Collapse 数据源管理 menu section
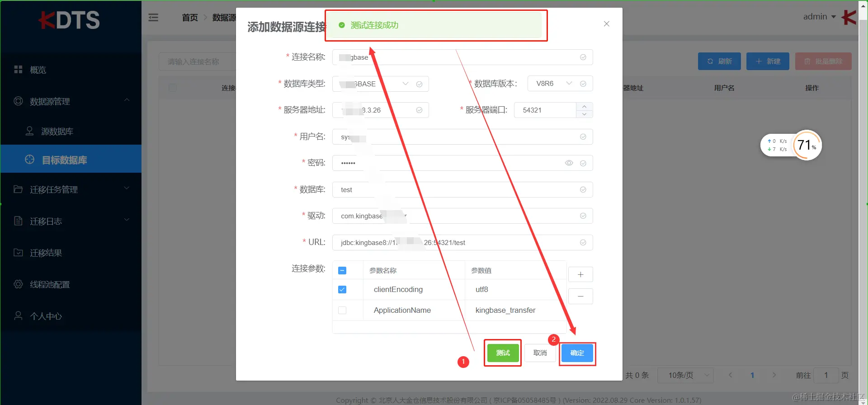This screenshot has height=405, width=868. 71,101
